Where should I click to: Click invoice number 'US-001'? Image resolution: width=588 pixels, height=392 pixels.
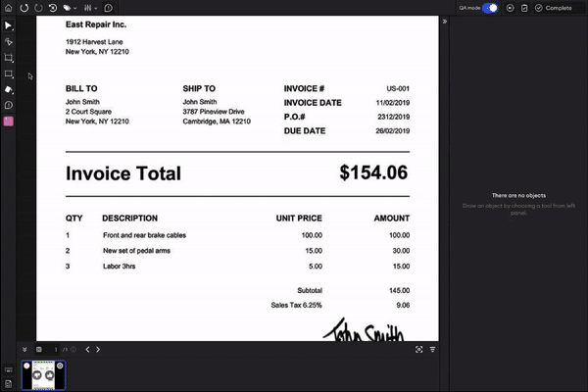tap(398, 88)
